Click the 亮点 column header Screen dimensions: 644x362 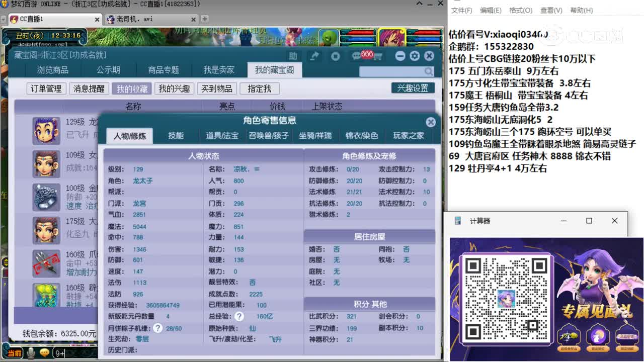[227, 106]
